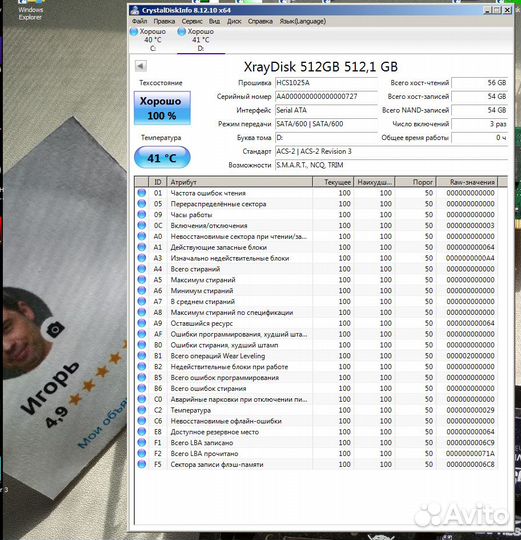Screen dimensions: 521x540
Task: Click the Число включений value 3 раз
Action: (x=480, y=124)
